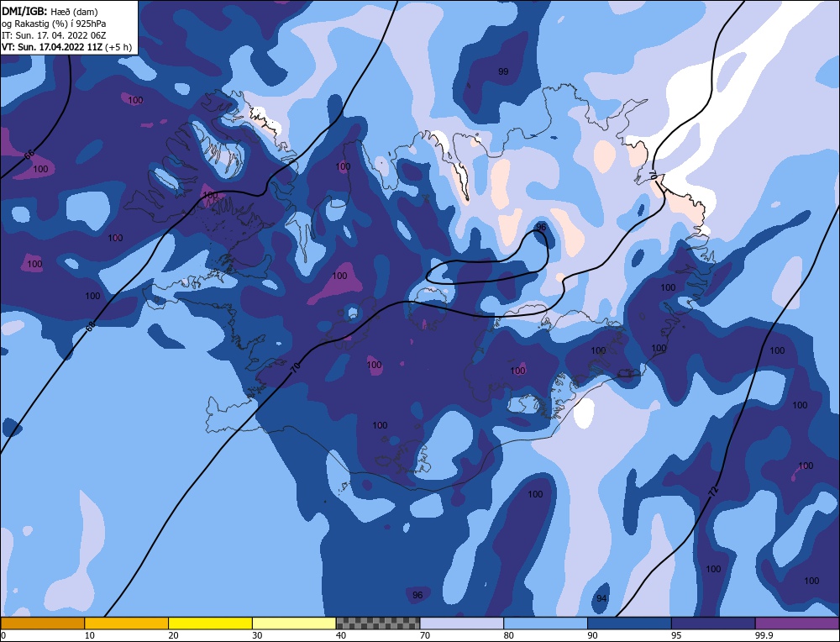Click the '0' tick label on legend scale

point(3,635)
